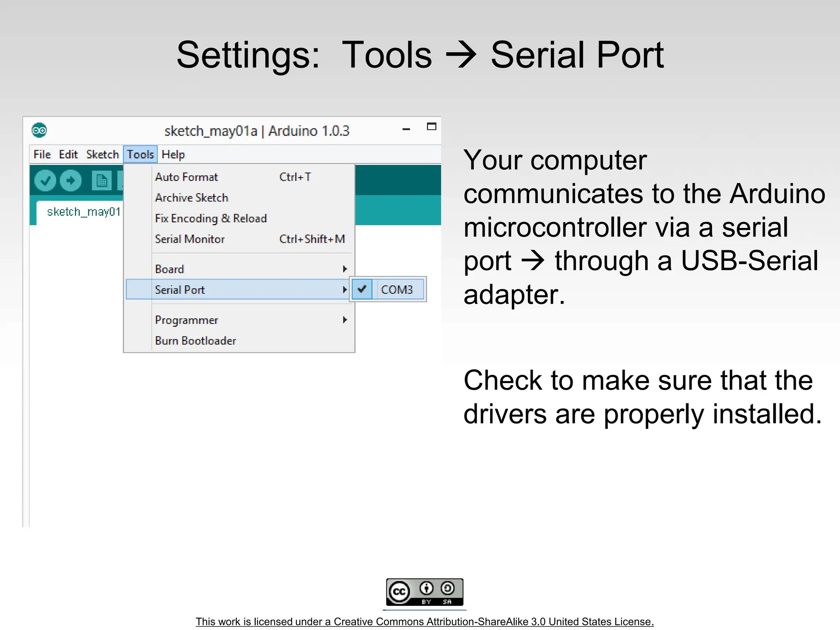Select the sketch_may01 editor tab
The width and height of the screenshot is (840, 630).
(x=83, y=212)
